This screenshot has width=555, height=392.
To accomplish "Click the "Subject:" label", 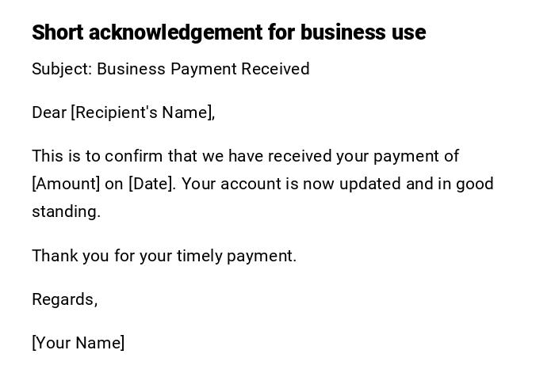I will 62,69.
